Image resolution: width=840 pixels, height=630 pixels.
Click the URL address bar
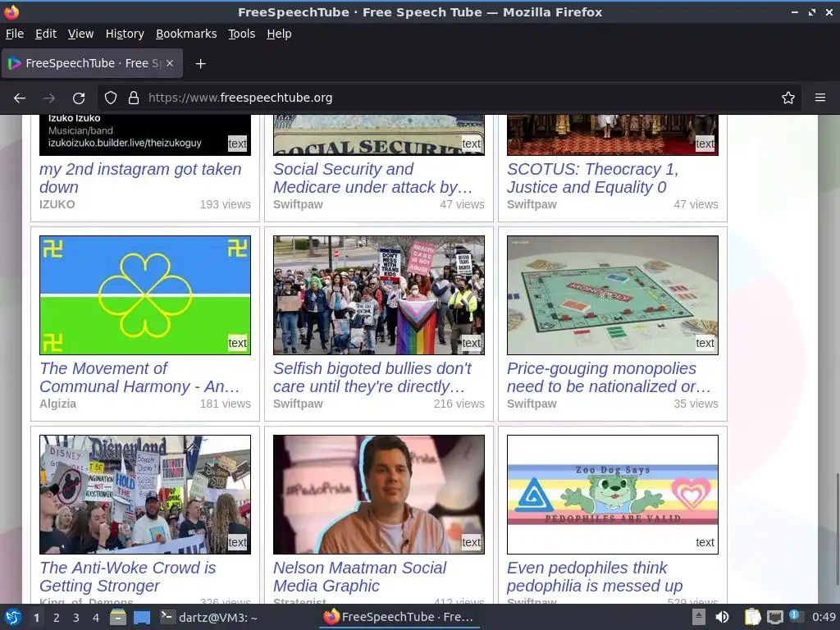(450, 98)
